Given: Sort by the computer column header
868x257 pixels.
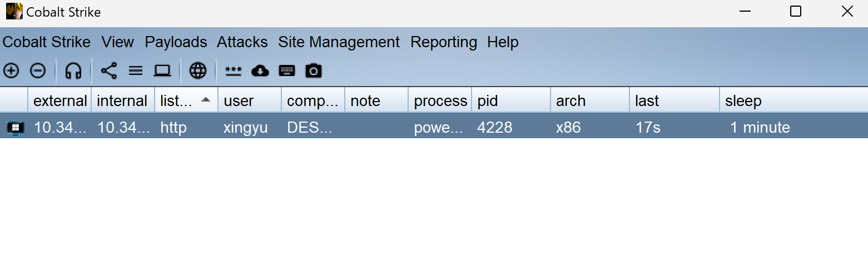Looking at the screenshot, I should 313,100.
